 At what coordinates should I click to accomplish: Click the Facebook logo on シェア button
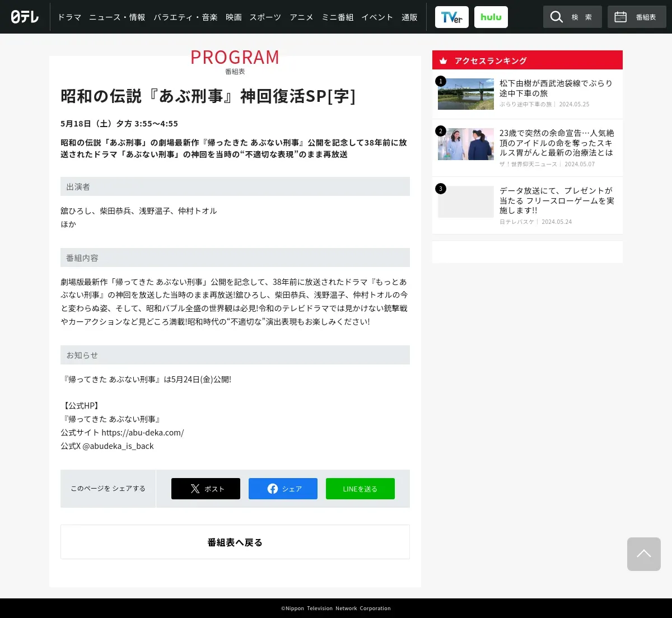click(x=273, y=489)
